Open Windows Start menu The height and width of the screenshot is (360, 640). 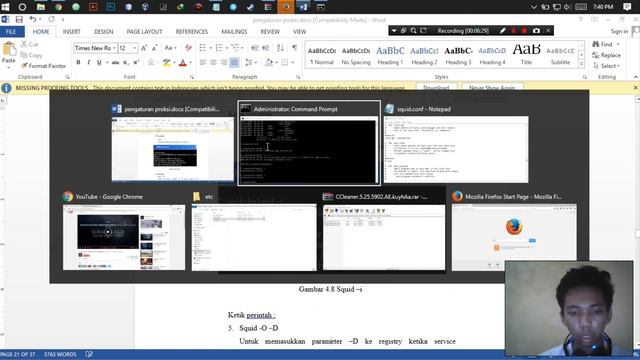coord(5,7)
